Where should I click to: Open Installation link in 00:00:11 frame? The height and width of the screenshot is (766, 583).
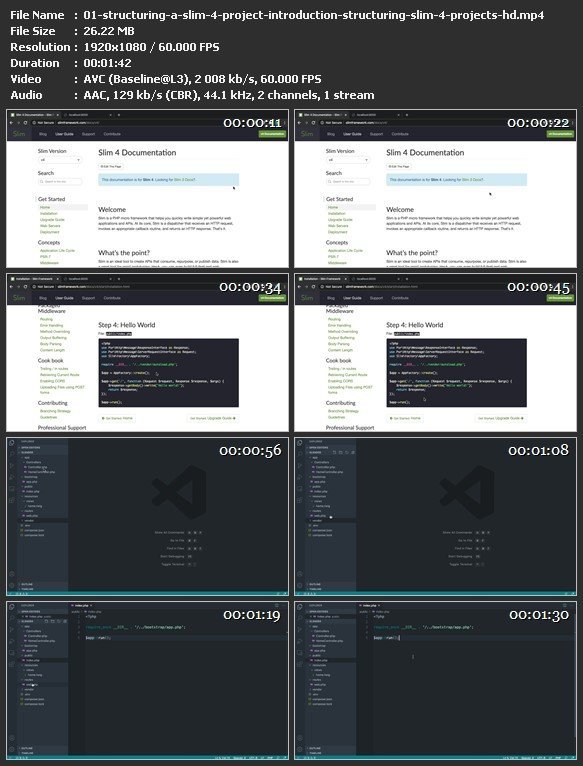tap(49, 213)
